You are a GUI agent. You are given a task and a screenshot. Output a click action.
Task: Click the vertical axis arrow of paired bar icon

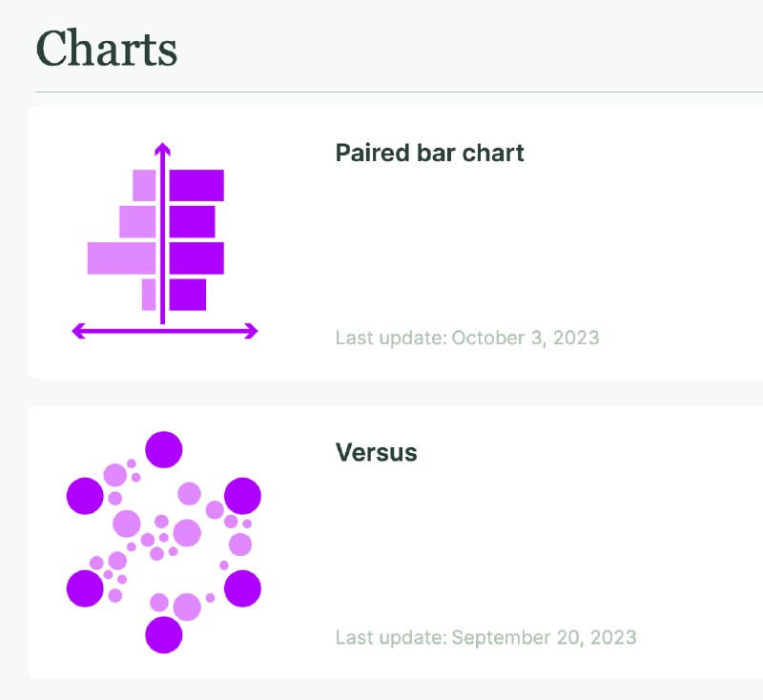tap(162, 234)
